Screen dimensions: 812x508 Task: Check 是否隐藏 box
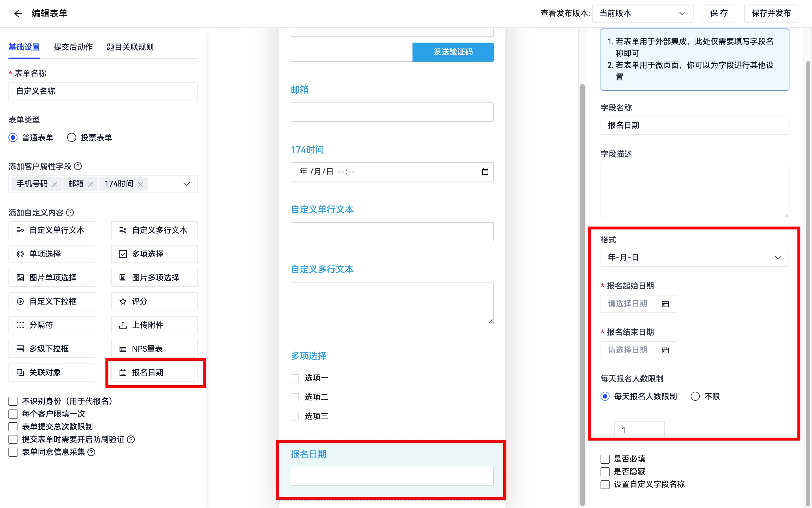tap(605, 472)
